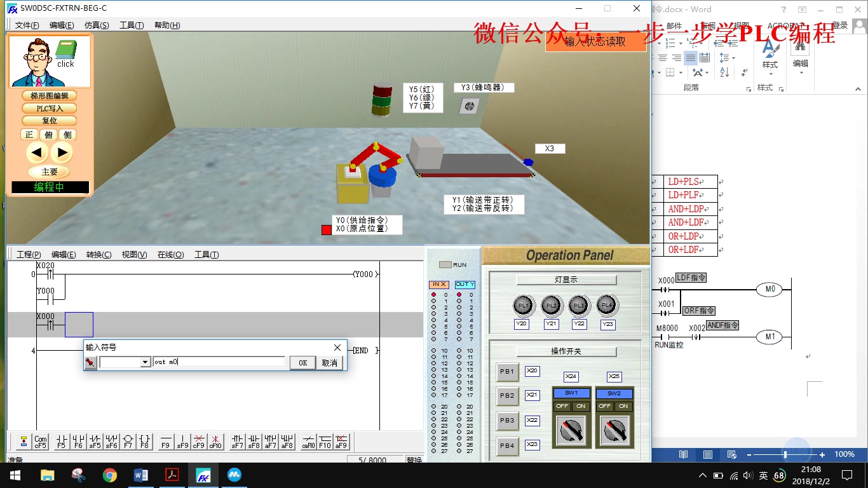868x488 pixels.
Task: Rotate view left with the left arrow button
Action: pyautogui.click(x=37, y=152)
